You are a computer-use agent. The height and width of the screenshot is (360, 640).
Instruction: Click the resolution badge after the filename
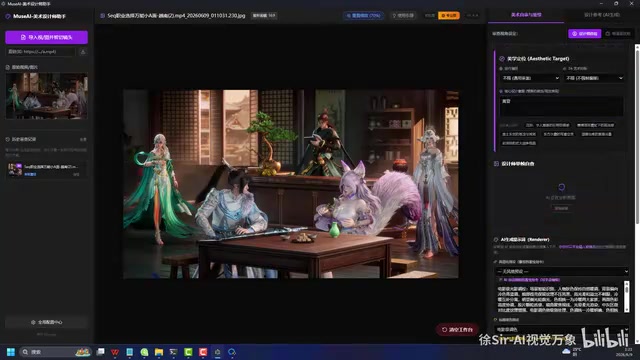(264, 16)
